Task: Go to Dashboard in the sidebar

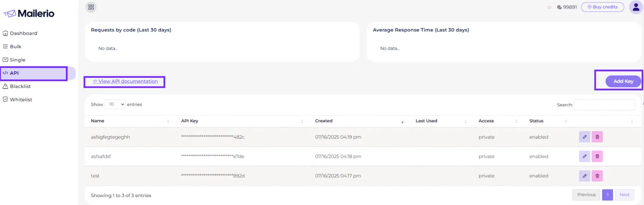Action: (23, 33)
